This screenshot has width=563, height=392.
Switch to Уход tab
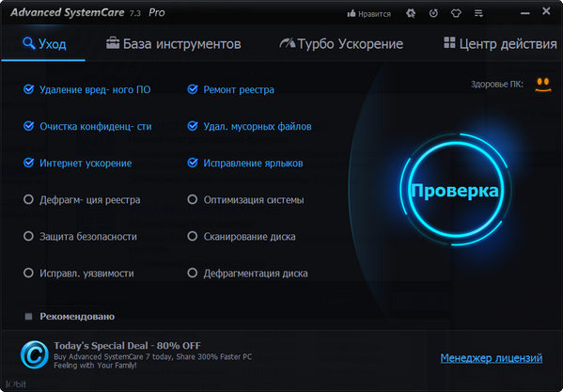tap(43, 44)
